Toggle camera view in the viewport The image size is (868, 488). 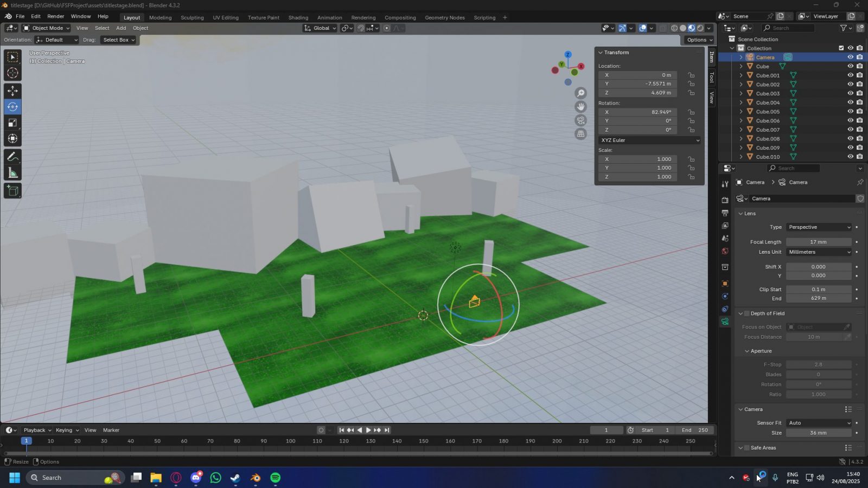tap(580, 120)
